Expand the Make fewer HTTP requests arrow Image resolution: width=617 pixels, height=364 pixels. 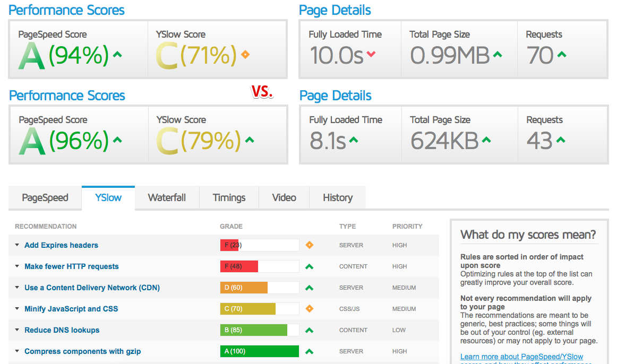17,266
